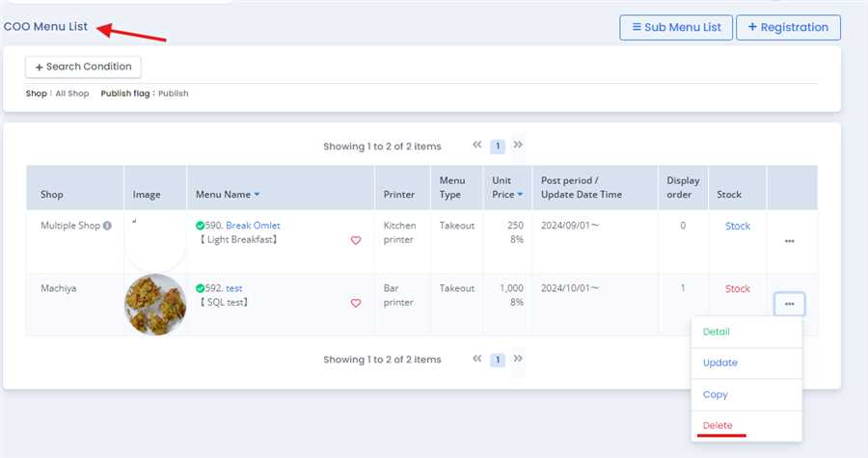Screen dimensions: 868x458
Task: Sort by Unit Price column arrow
Action: coord(519,195)
